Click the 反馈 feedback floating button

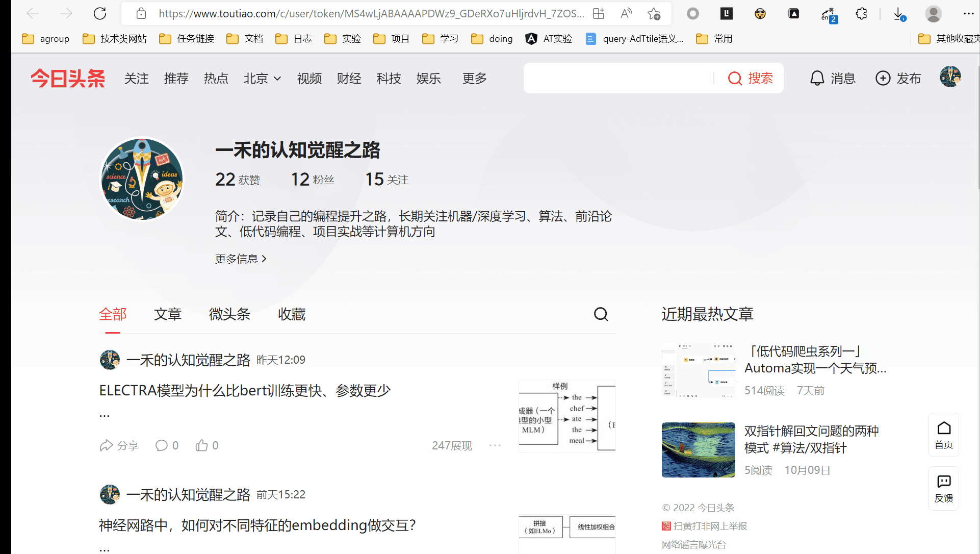944,489
